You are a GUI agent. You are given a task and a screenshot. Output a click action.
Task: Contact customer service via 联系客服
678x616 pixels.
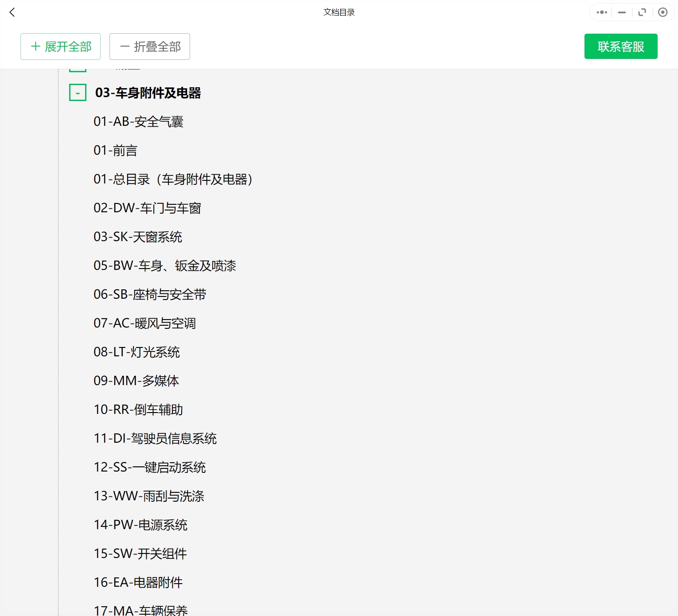pyautogui.click(x=620, y=46)
